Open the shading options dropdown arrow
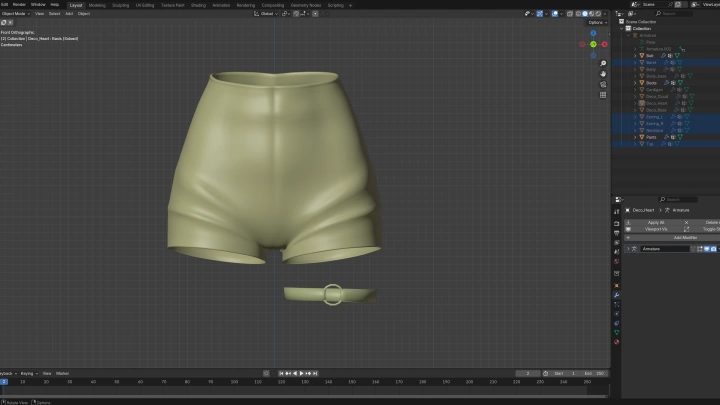 coord(605,14)
